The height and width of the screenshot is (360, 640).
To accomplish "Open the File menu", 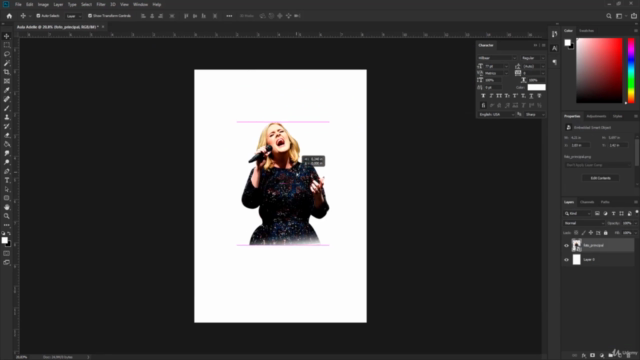I will tap(18, 4).
